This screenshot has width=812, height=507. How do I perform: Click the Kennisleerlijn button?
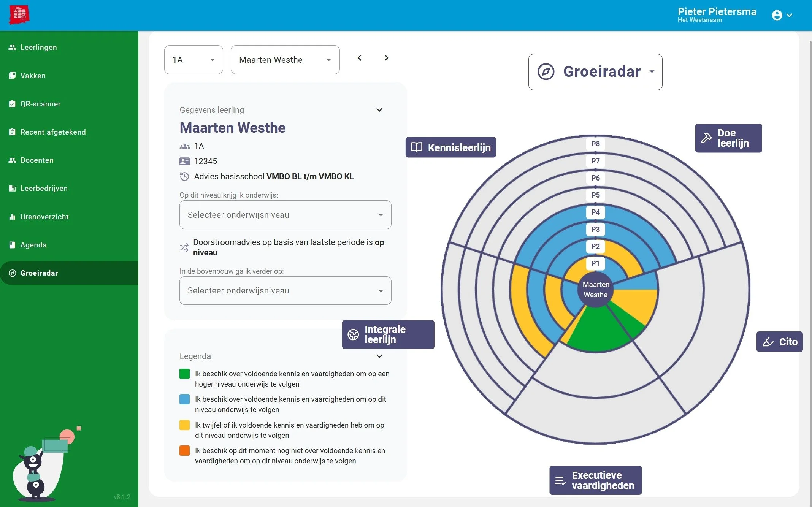point(451,147)
